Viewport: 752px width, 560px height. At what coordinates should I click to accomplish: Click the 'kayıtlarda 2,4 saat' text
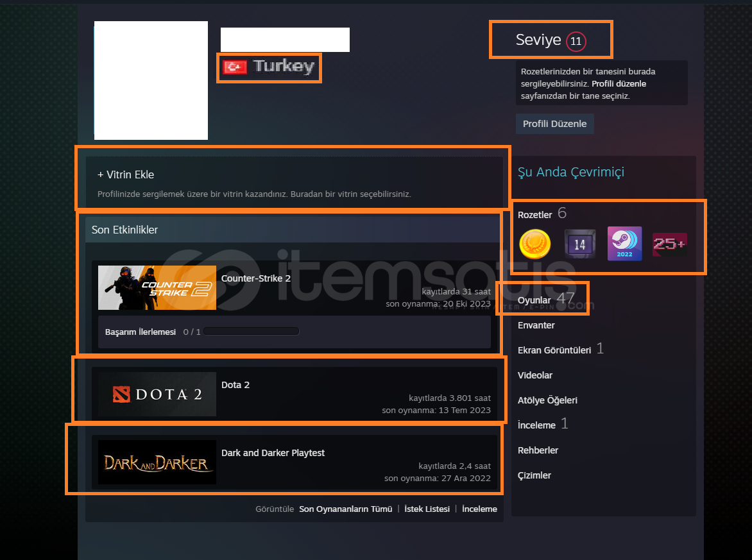[454, 466]
